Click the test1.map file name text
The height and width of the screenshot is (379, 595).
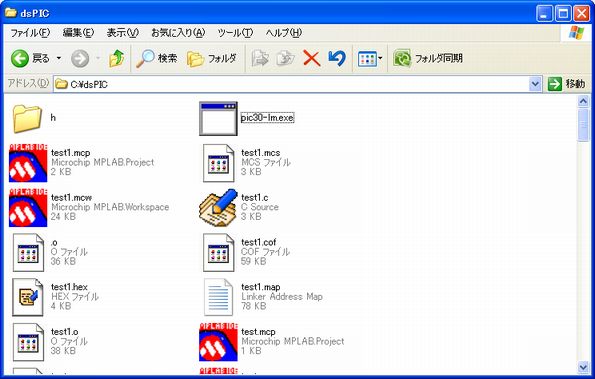[261, 287]
